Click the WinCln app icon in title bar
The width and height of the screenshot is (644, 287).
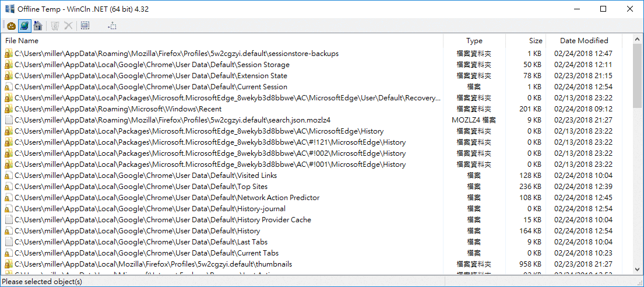click(x=9, y=9)
